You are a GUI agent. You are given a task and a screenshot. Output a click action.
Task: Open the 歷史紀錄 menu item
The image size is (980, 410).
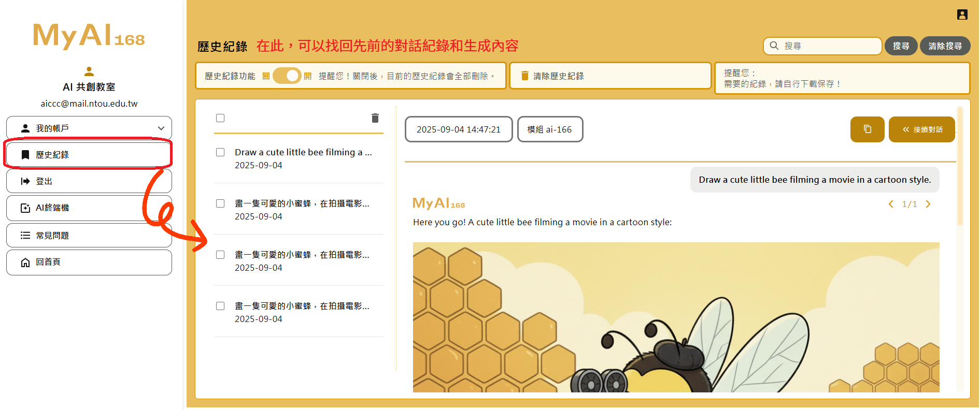coord(89,155)
